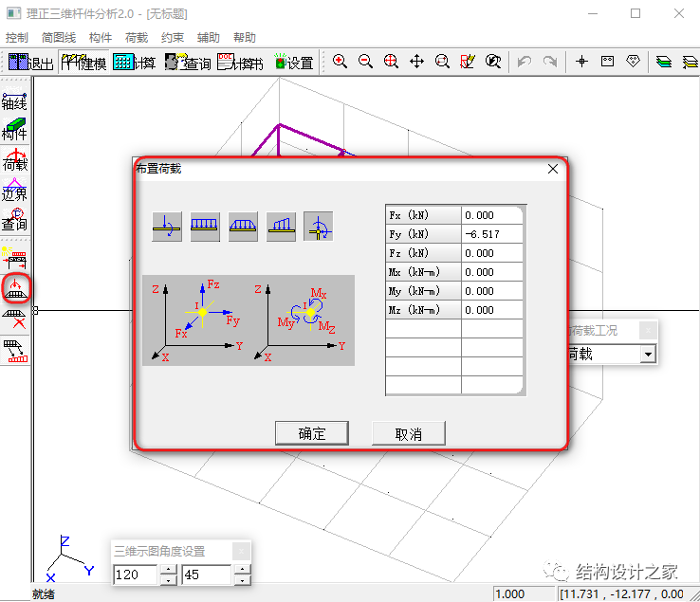Close the 三维示图角度设置 panel
700x602 pixels.
coord(242,551)
